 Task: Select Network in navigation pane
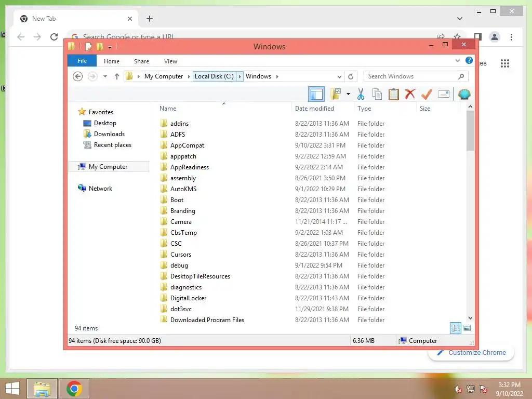tap(100, 188)
